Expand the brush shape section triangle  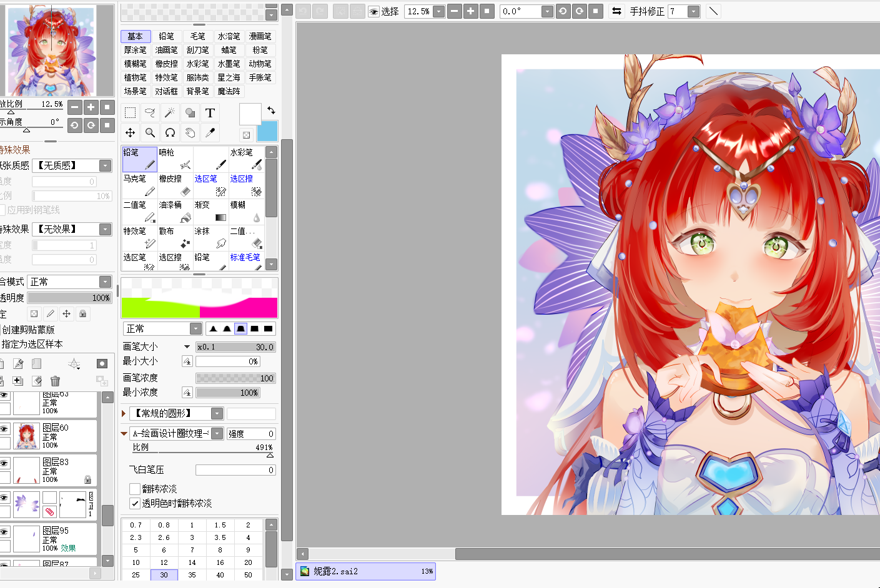[124, 413]
